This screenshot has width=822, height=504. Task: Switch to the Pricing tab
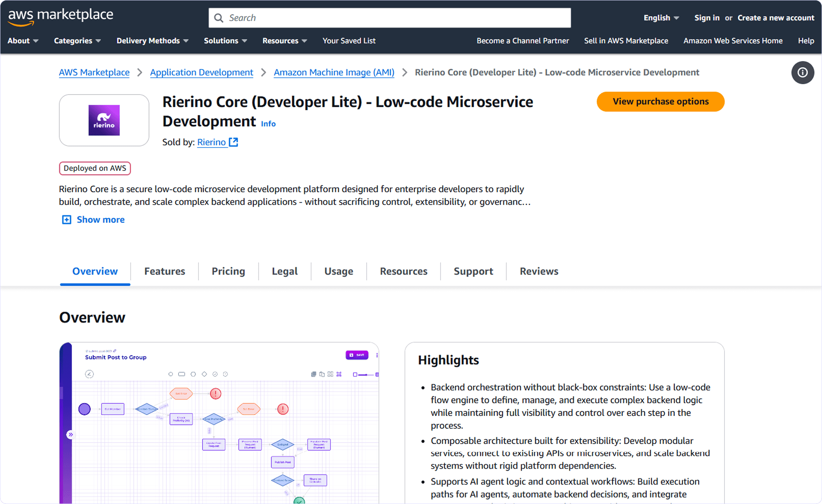point(228,271)
